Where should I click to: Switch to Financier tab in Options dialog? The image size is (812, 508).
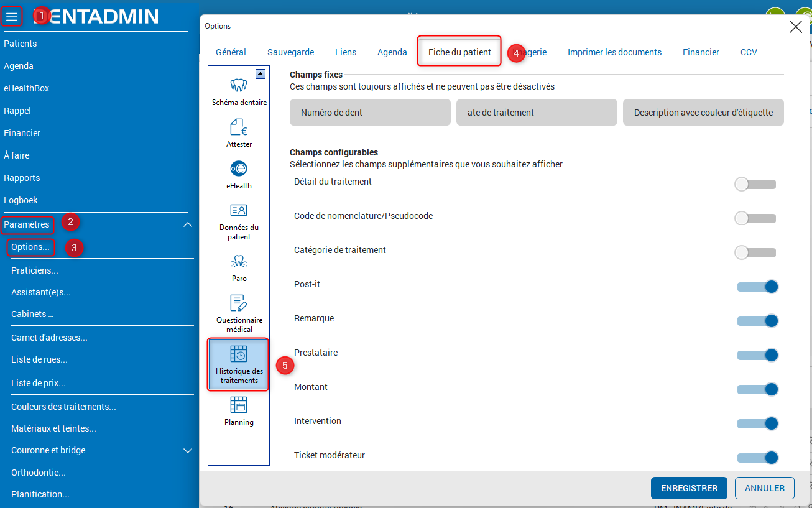[x=701, y=52]
